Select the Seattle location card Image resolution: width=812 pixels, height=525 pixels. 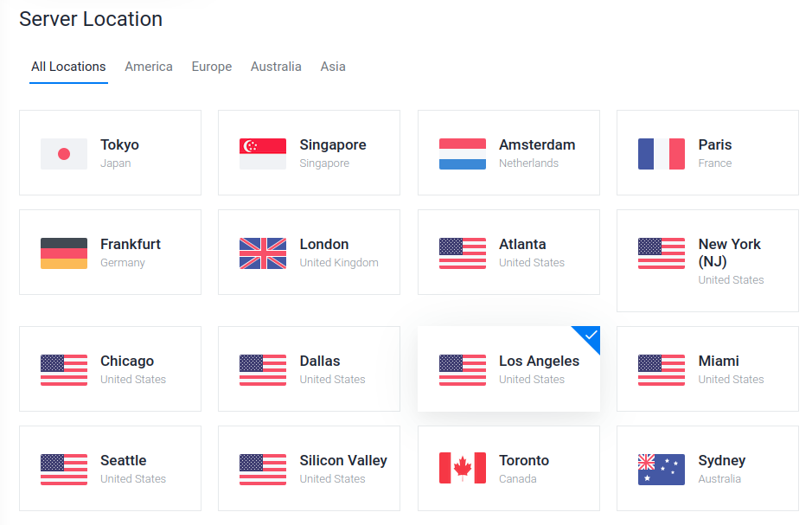(110, 468)
